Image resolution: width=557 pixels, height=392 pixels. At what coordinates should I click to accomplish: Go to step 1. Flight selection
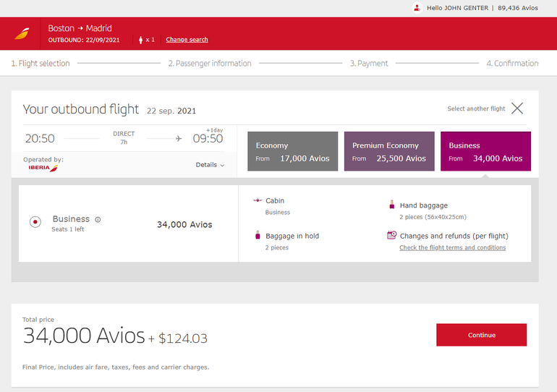[x=41, y=64]
